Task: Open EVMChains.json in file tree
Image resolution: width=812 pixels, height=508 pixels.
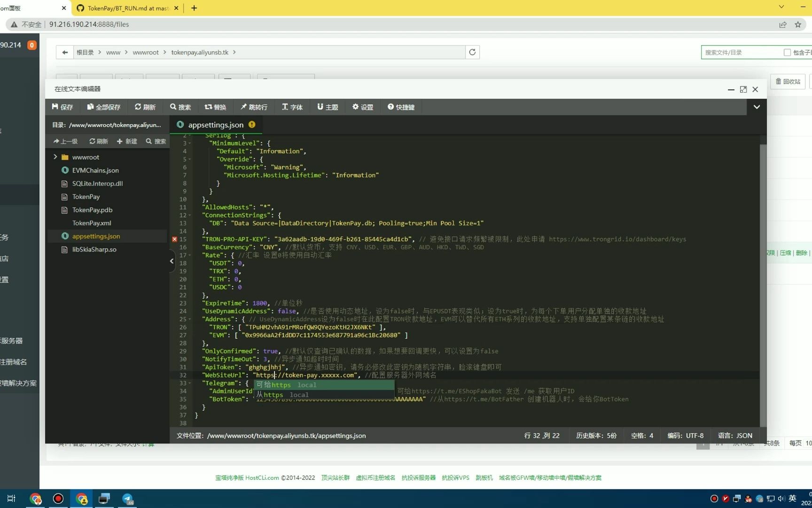Action: [x=95, y=170]
